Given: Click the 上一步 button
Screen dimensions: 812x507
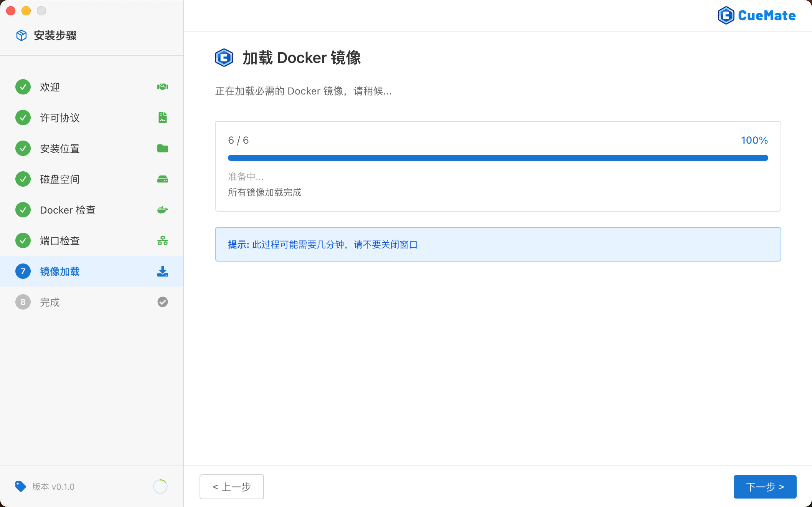Looking at the screenshot, I should coord(231,487).
